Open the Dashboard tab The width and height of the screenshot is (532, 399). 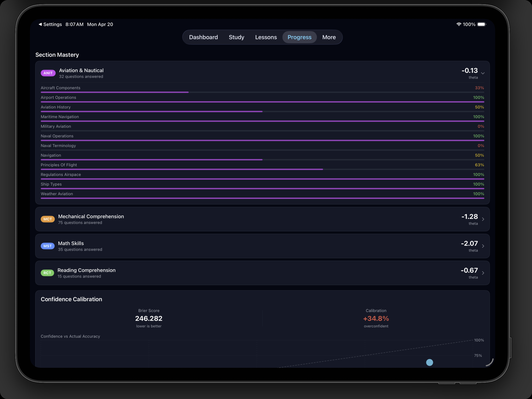pyautogui.click(x=204, y=37)
